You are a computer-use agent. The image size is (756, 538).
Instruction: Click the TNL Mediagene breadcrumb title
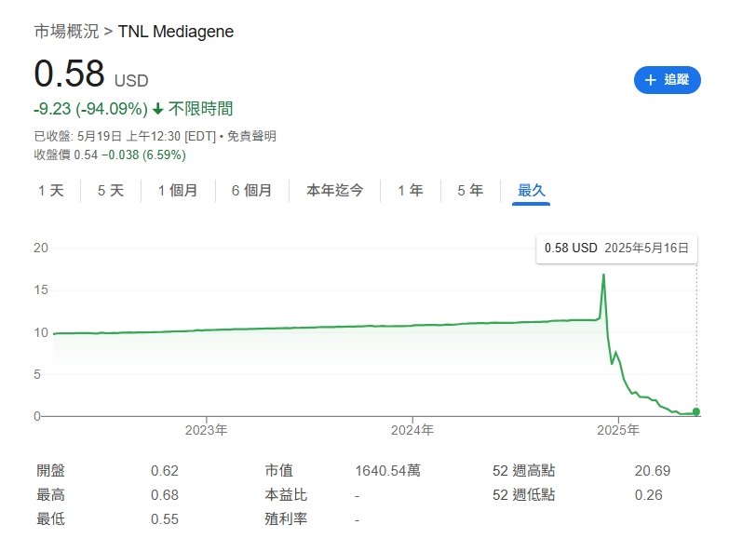click(176, 32)
